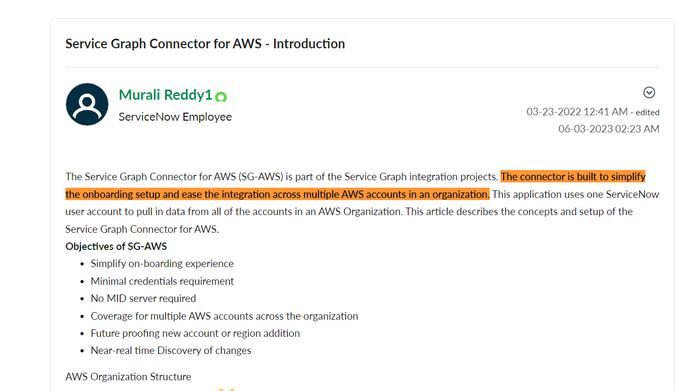The width and height of the screenshot is (679, 391).
Task: Click the first paragraph opening sentence
Action: click(281, 177)
